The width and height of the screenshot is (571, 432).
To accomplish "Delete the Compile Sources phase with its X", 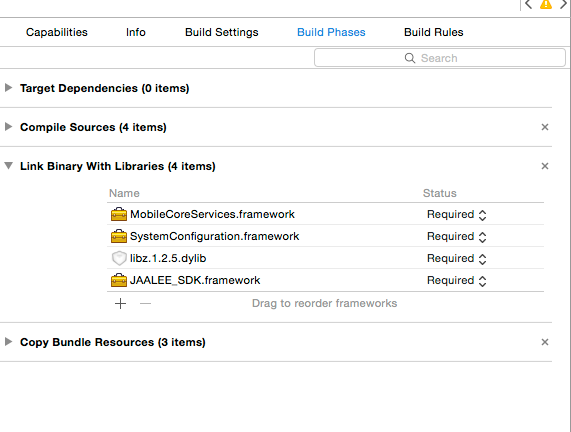I will pos(545,127).
